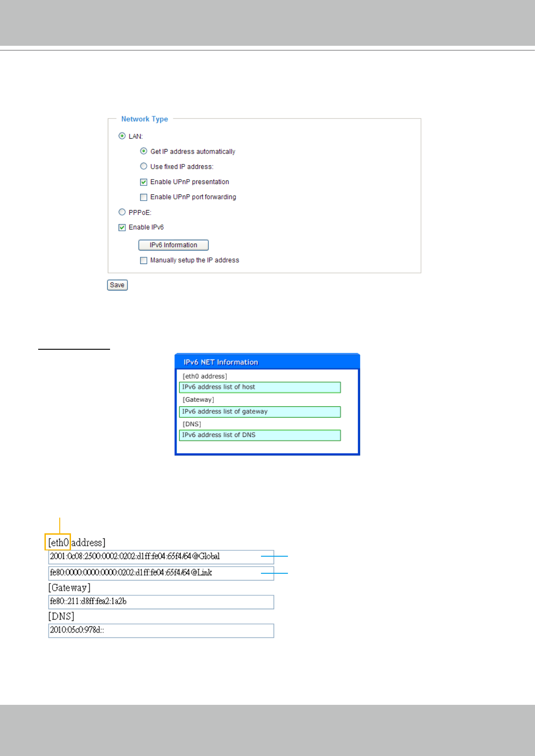Screen dimensions: 535x756
Task: Toggle the Enable IPv6 checkbox
Action: [x=122, y=228]
